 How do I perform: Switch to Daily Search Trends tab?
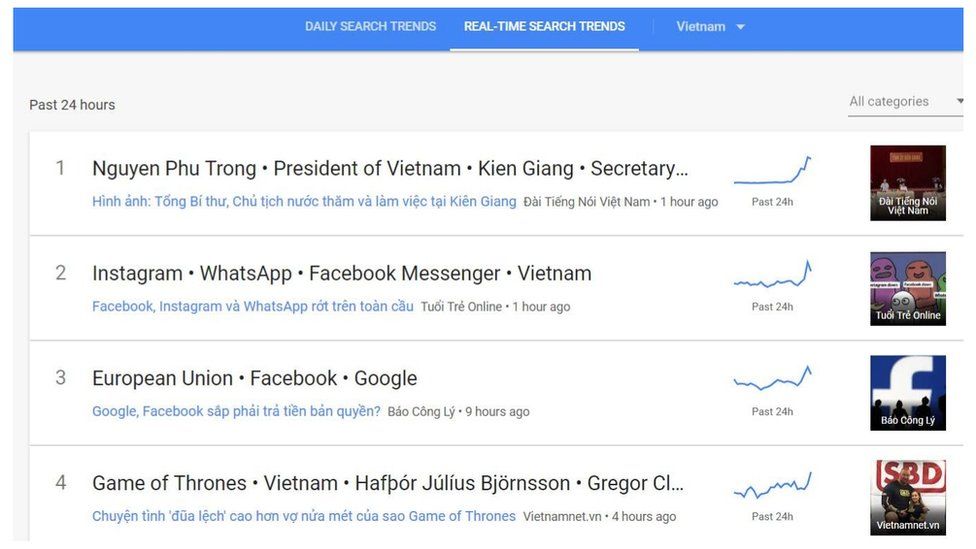click(x=370, y=26)
